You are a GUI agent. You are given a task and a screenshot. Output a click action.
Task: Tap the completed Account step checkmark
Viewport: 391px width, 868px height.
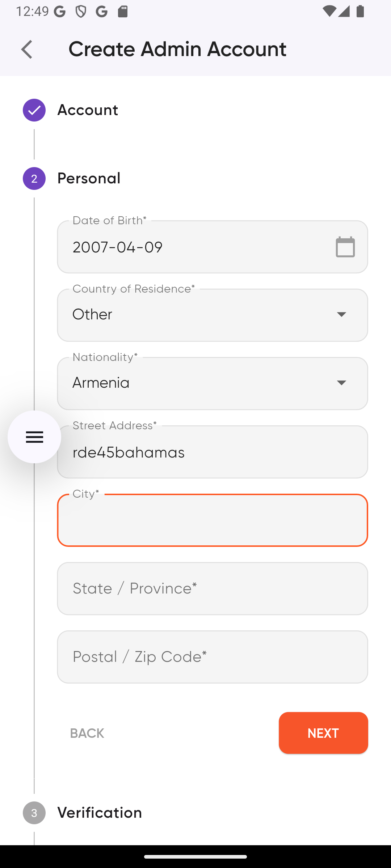(34, 110)
